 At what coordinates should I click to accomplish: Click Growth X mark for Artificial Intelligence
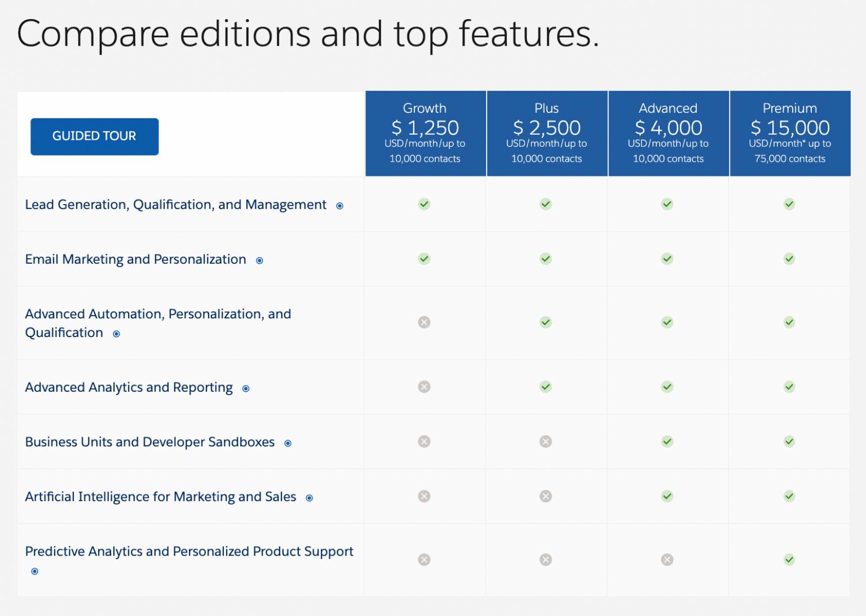tap(424, 496)
